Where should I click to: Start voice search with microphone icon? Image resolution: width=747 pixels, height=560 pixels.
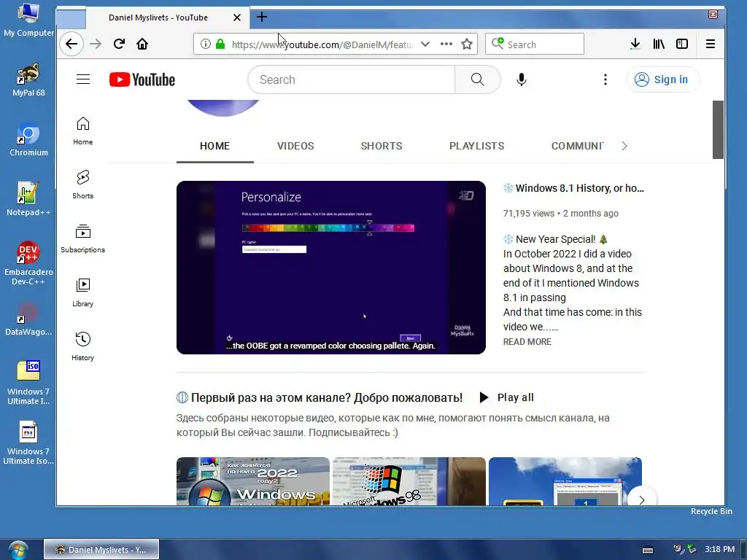[522, 79]
